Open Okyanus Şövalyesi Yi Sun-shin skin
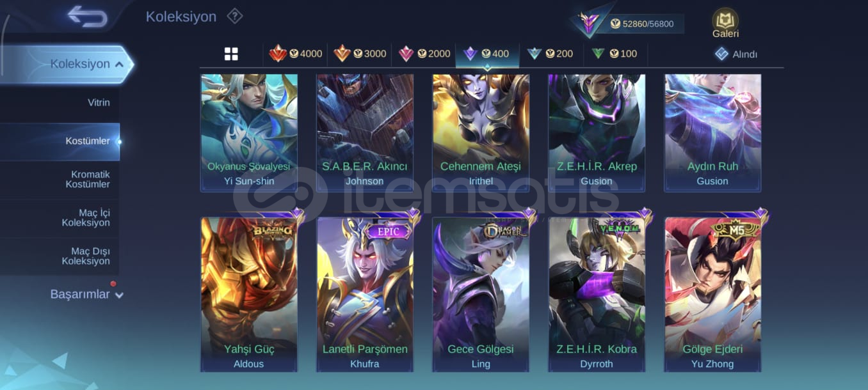The height and width of the screenshot is (390, 868). [249, 133]
